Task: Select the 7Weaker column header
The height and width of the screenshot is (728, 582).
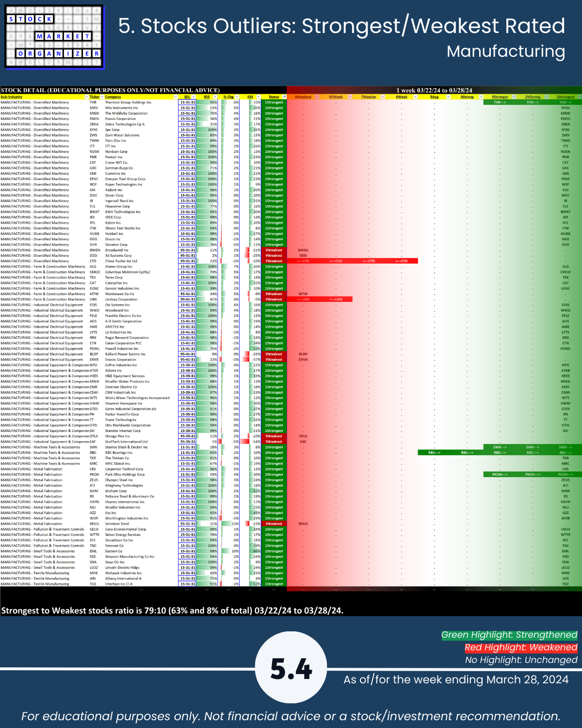Action: pyautogui.click(x=369, y=97)
